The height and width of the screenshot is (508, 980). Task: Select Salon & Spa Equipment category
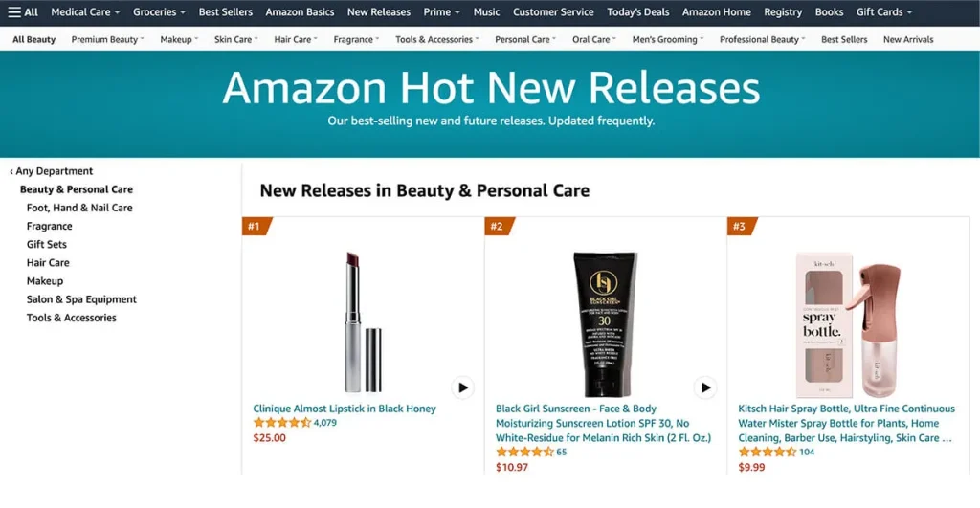click(81, 300)
